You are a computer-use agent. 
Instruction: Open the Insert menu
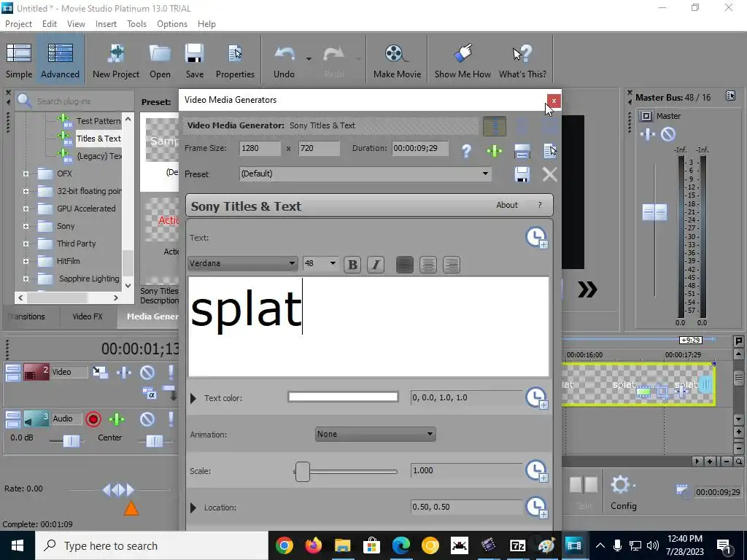(x=106, y=24)
